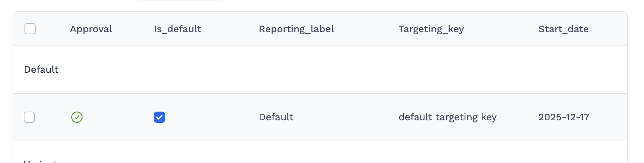Collapse the Default group section label
Image resolution: width=644 pixels, height=163 pixels.
point(41,70)
